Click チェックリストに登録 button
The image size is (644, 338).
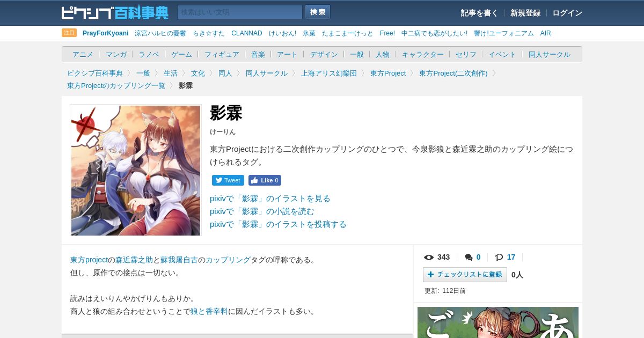pyautogui.click(x=465, y=275)
